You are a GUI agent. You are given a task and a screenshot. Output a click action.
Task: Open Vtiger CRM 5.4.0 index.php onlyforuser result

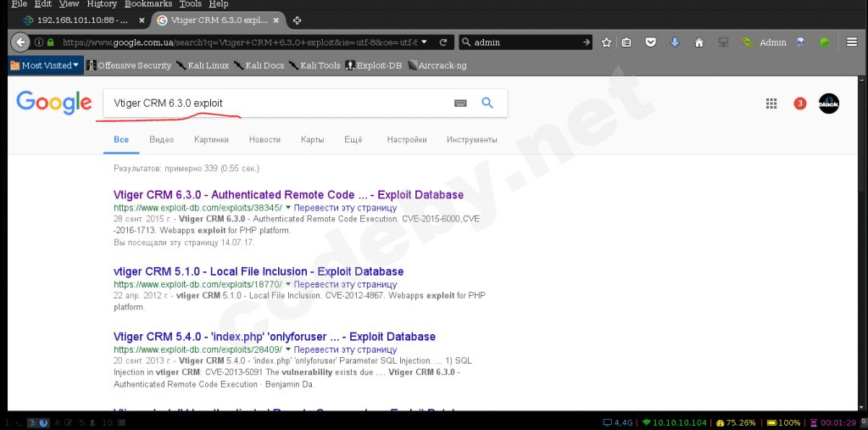click(275, 337)
